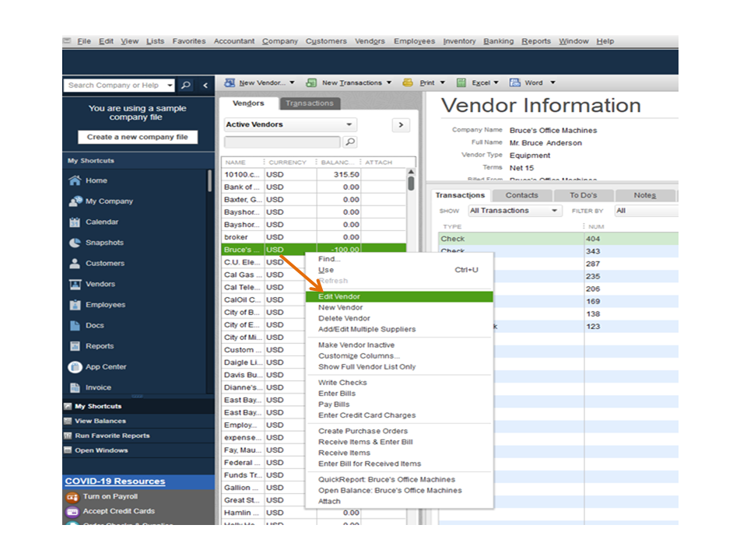Open the Customers center icon
747x560 pixels.
[x=107, y=263]
